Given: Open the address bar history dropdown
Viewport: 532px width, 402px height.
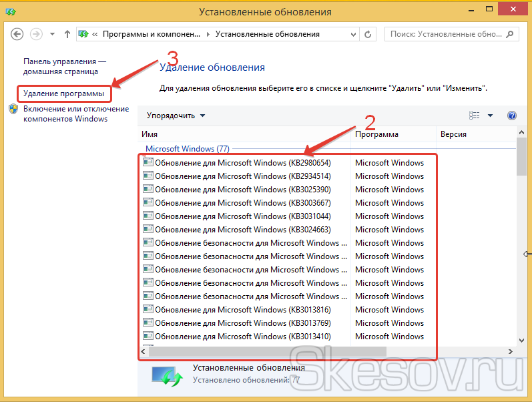Looking at the screenshot, I should click(352, 34).
